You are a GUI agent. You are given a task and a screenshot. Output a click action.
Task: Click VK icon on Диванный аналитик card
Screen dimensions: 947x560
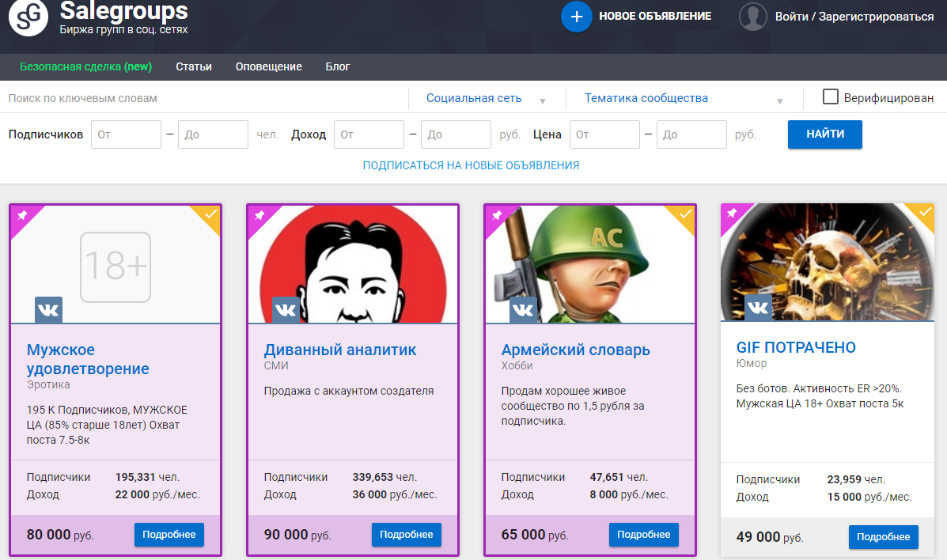click(x=286, y=310)
